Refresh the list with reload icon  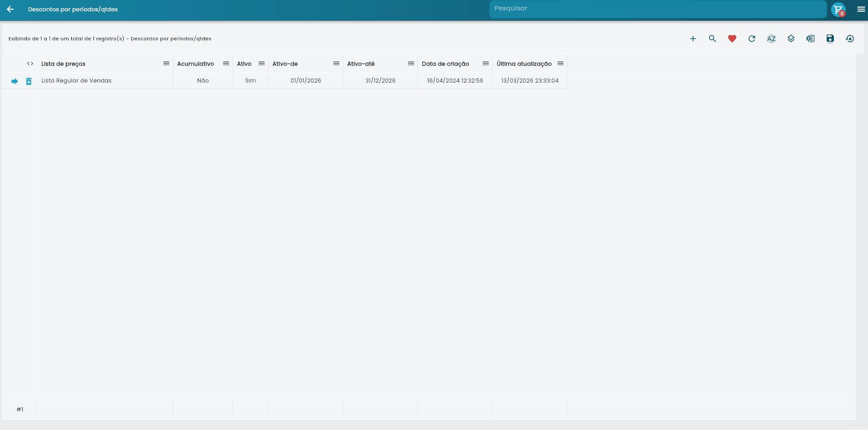point(751,39)
